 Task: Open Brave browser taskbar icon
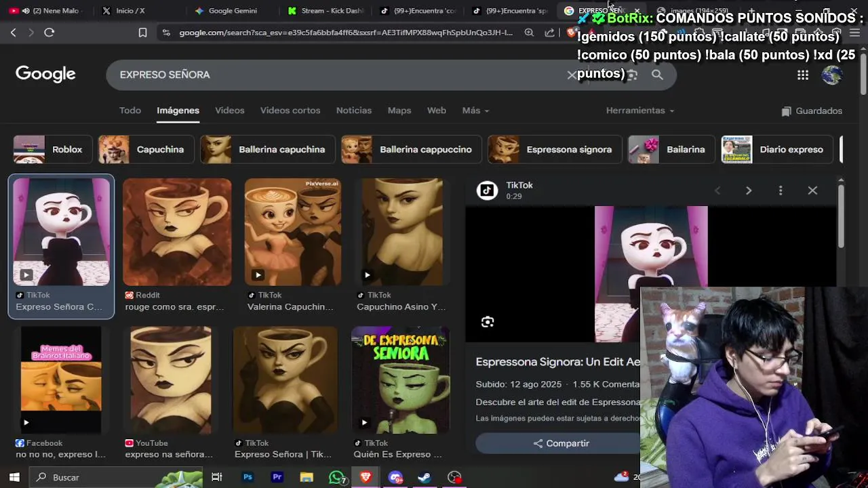366,477
